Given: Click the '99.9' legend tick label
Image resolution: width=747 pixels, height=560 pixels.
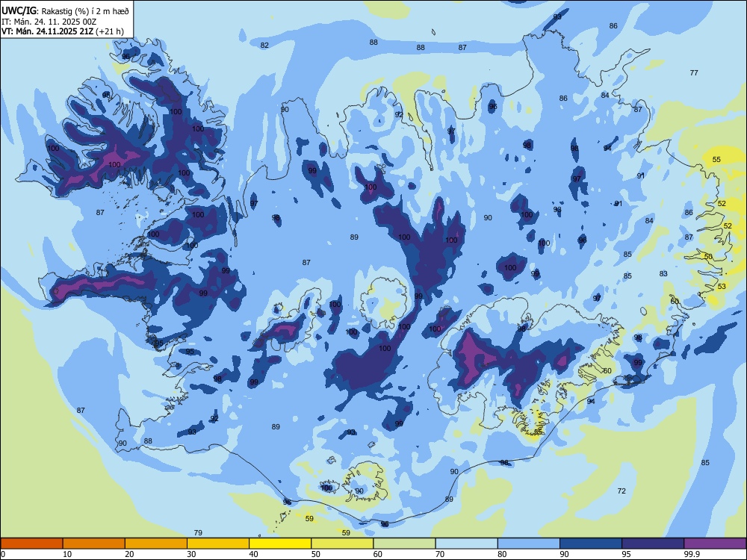Looking at the screenshot, I should pyautogui.click(x=692, y=554).
